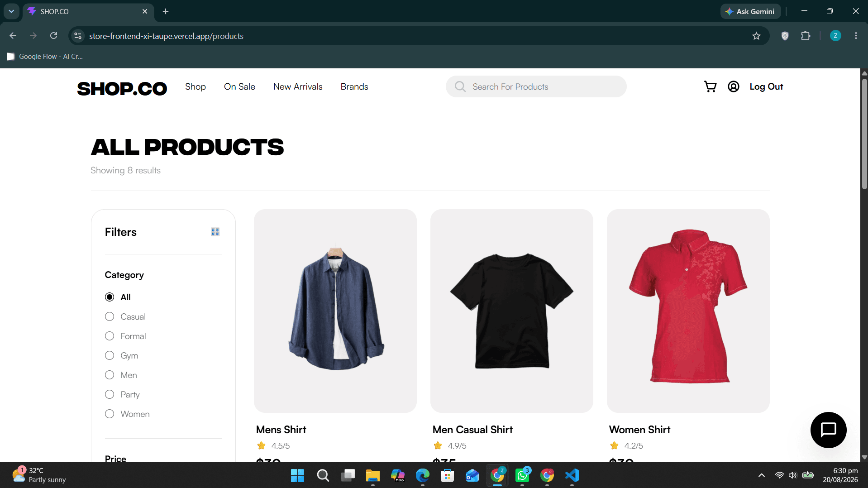
Task: Go to On Sale section
Action: click(x=239, y=86)
